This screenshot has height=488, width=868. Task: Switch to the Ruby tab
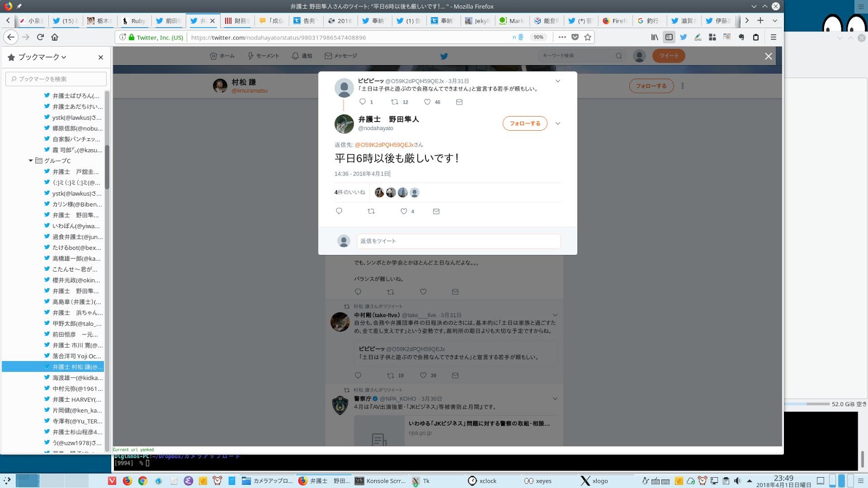tap(133, 21)
